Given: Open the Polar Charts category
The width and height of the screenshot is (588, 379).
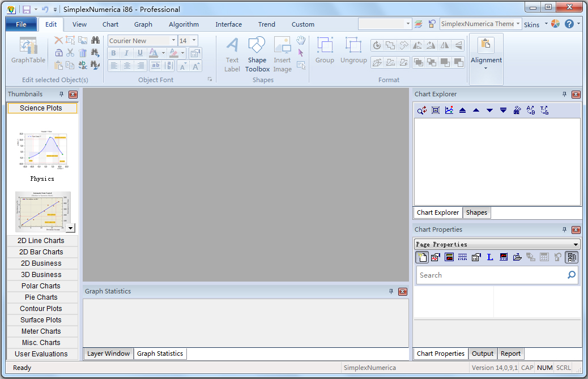Looking at the screenshot, I should [41, 286].
